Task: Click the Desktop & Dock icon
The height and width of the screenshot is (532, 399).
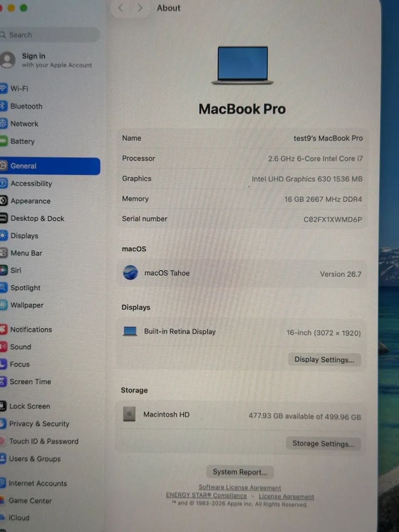Action: [3, 218]
